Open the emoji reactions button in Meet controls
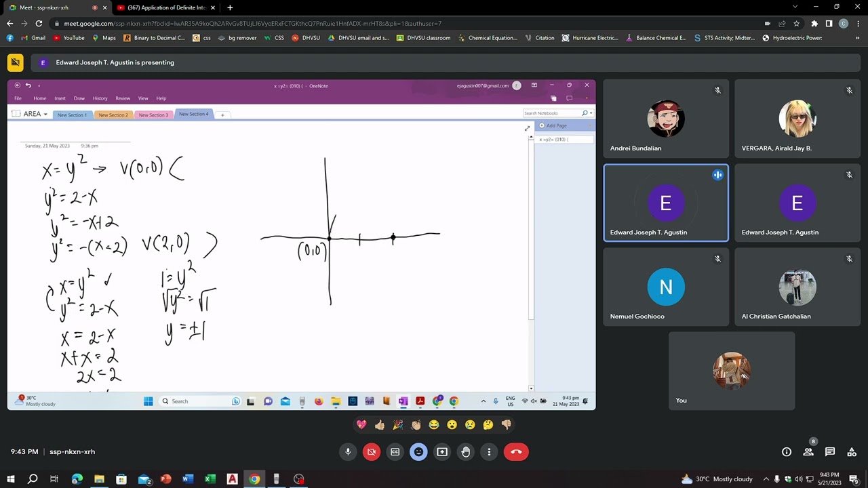This screenshot has height=488, width=868. pyautogui.click(x=418, y=452)
